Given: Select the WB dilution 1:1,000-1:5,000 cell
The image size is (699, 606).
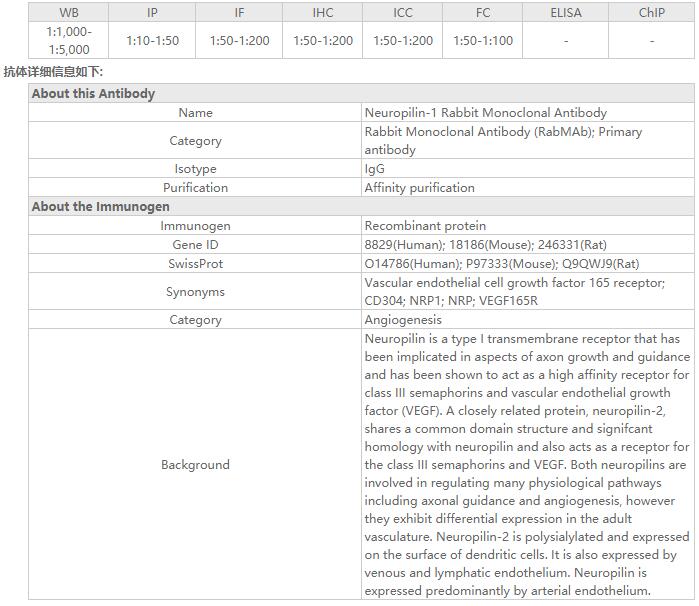Looking at the screenshot, I should pyautogui.click(x=69, y=40).
